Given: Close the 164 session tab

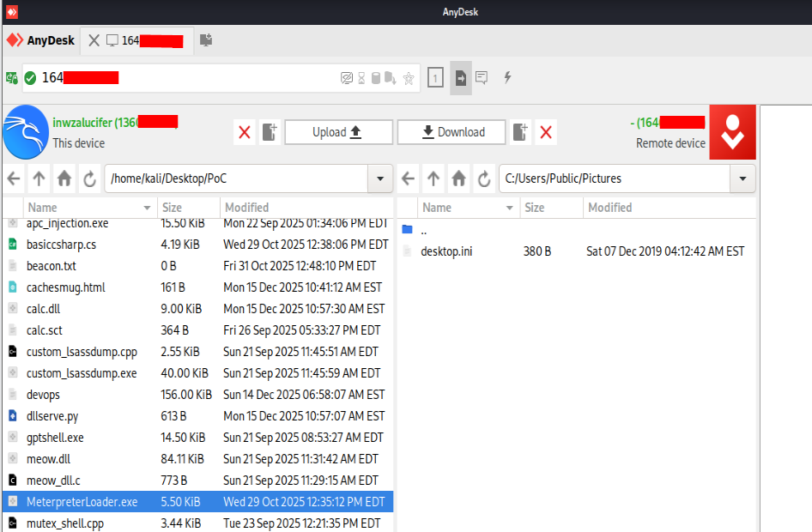Looking at the screenshot, I should [94, 40].
